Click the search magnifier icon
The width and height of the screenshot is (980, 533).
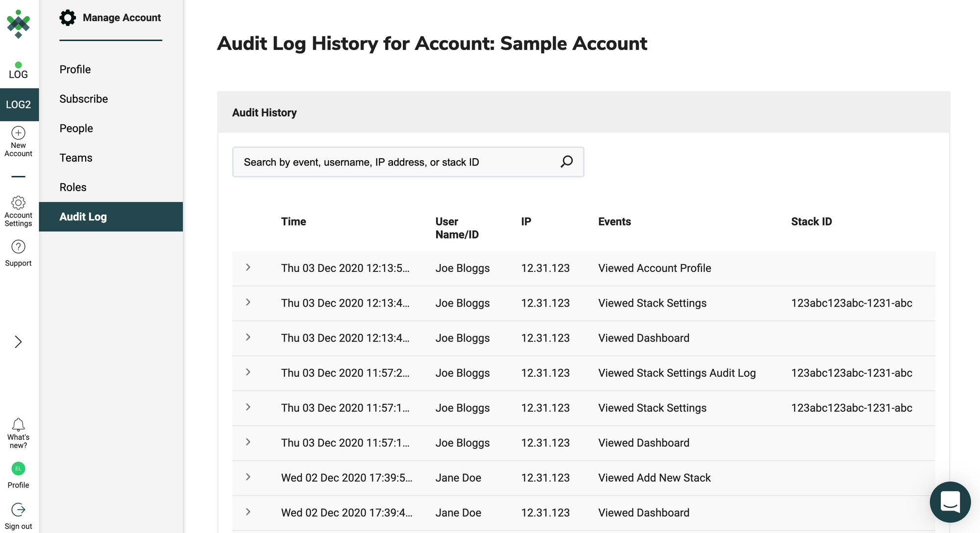(566, 162)
